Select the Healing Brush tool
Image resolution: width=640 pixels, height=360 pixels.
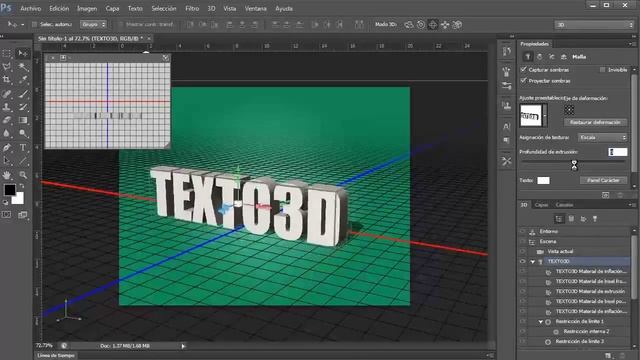click(7, 94)
